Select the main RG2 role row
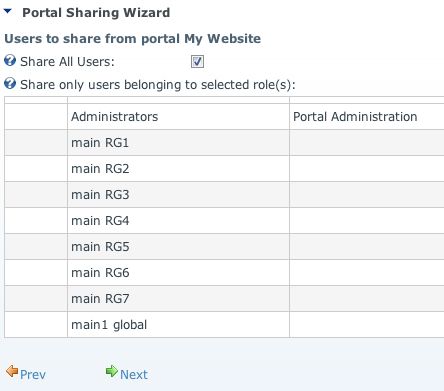The width and height of the screenshot is (444, 391). [x=224, y=169]
